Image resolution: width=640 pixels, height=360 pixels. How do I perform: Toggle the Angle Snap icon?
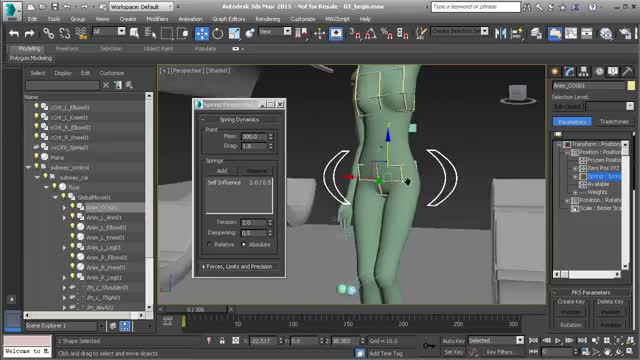[371, 33]
